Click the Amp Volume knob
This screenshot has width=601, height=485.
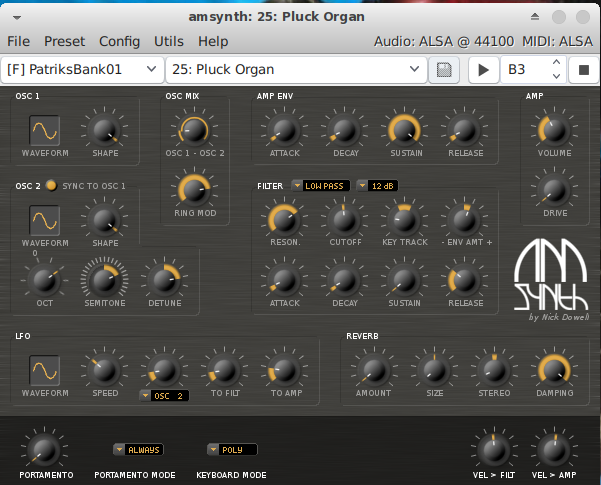[554, 130]
